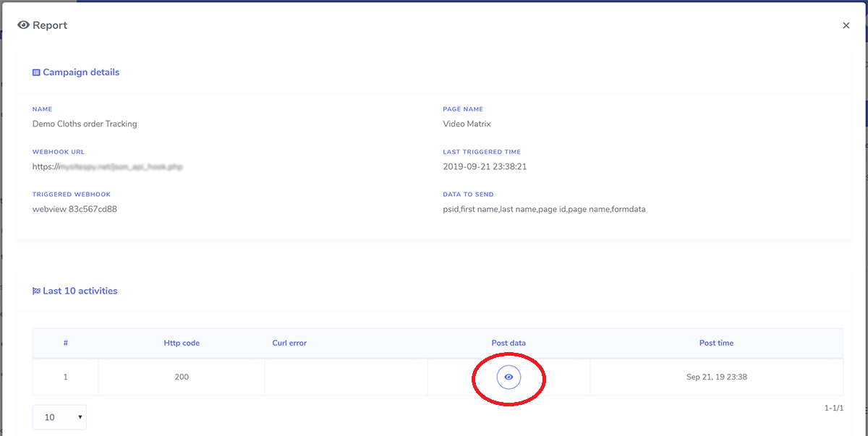View post data using the circled eye icon
Image resolution: width=868 pixels, height=436 pixels.
click(x=509, y=376)
